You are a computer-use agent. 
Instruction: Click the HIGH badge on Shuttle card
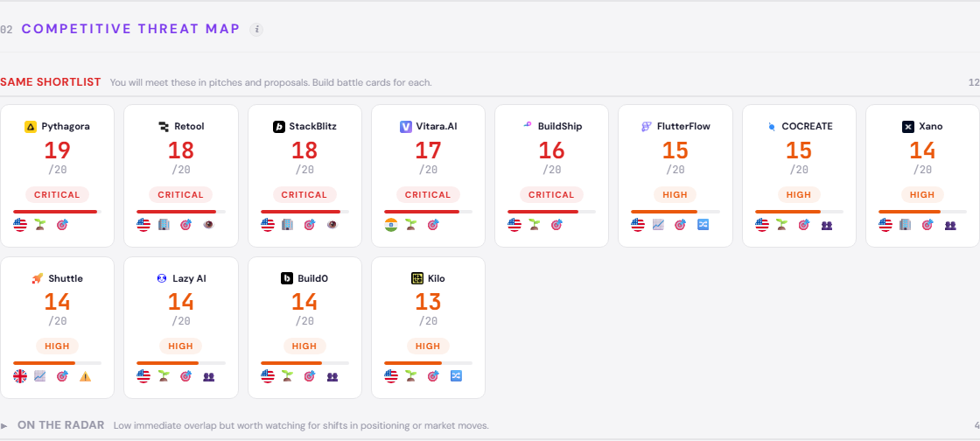(x=58, y=346)
